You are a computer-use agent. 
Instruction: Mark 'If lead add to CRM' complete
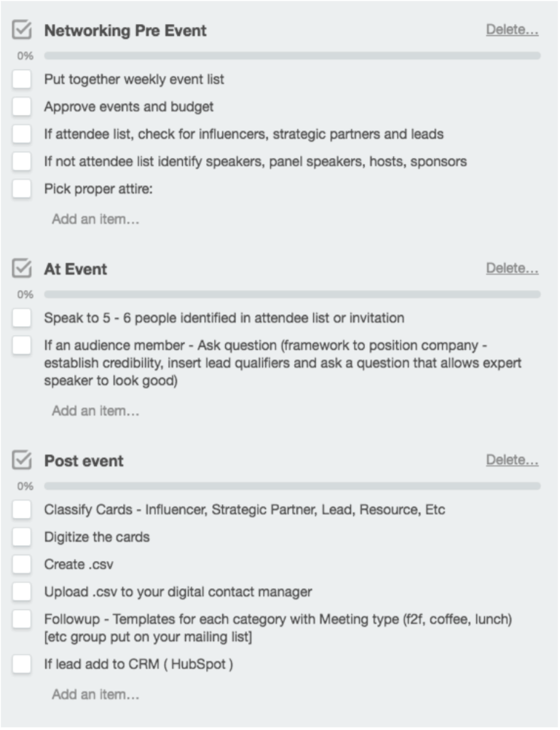tap(22, 664)
